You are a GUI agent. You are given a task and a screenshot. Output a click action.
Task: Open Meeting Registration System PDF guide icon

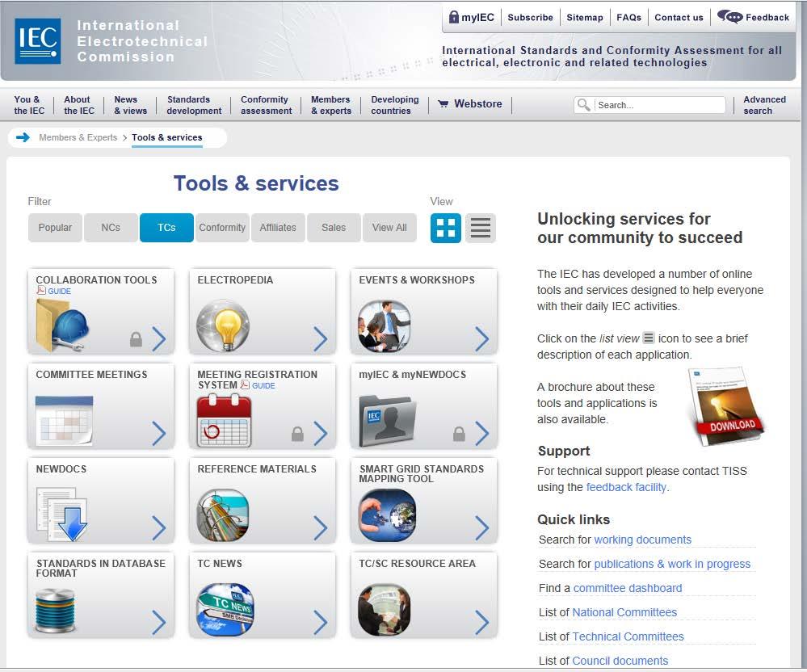(245, 385)
